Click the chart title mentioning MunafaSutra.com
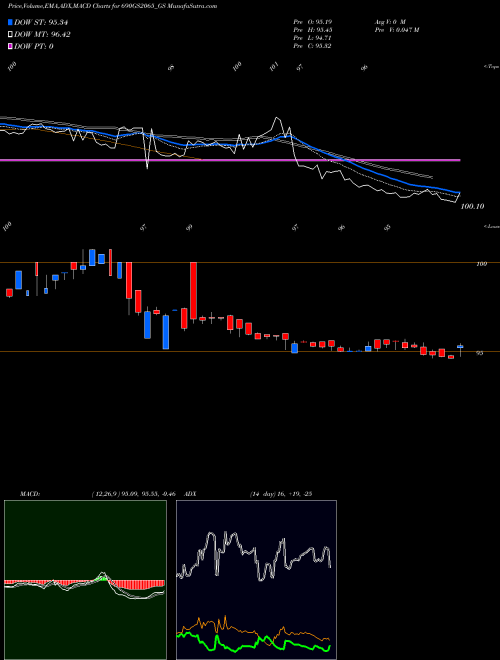The width and height of the screenshot is (500, 660). [x=112, y=6]
